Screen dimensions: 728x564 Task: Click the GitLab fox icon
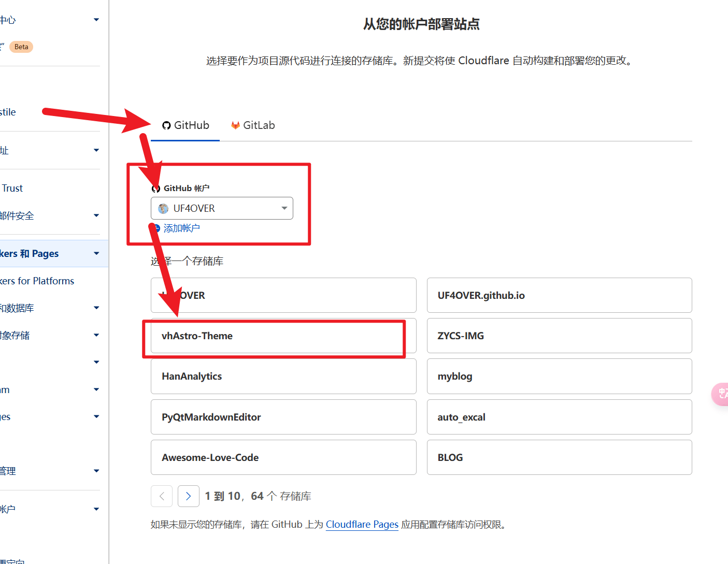click(x=235, y=125)
